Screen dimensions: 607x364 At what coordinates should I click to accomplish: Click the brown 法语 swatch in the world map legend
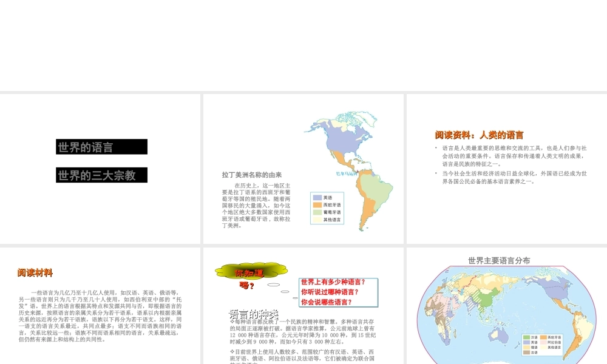[x=526, y=352]
